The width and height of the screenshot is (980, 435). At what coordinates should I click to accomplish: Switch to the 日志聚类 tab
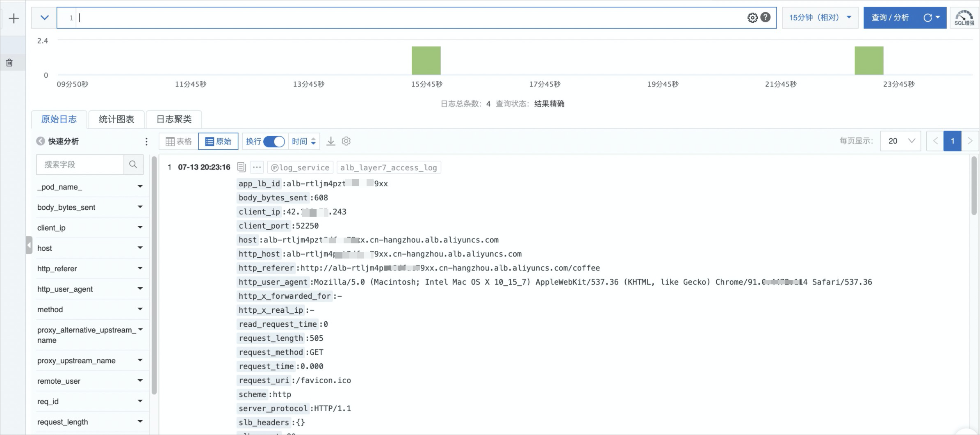[174, 119]
